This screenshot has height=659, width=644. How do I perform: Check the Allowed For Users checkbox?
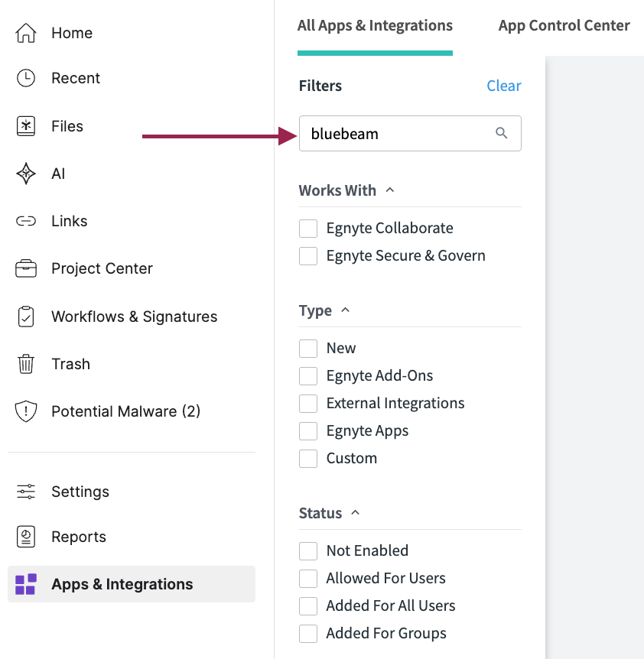click(308, 578)
